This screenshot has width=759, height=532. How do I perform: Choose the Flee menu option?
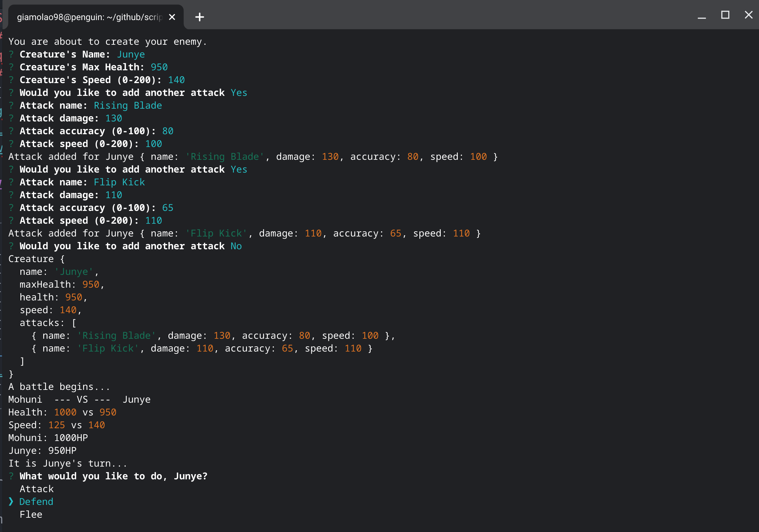[x=31, y=514]
